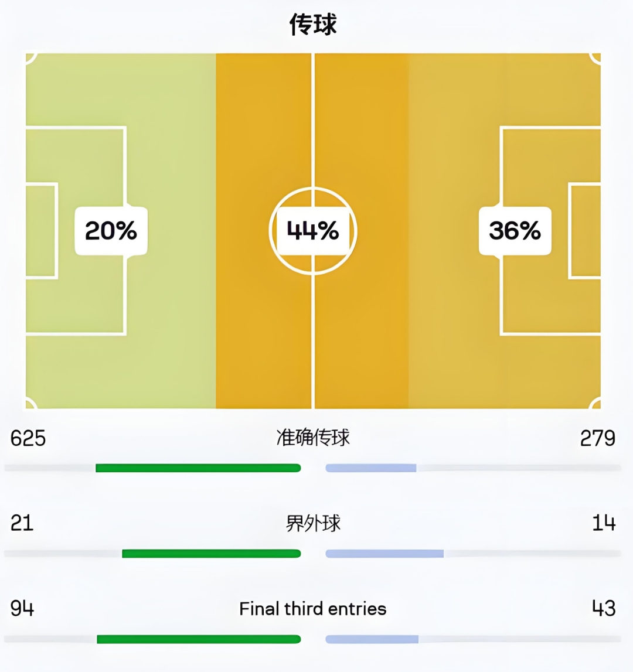
Task: Click the 94 final third entries value
Action: coord(22,609)
